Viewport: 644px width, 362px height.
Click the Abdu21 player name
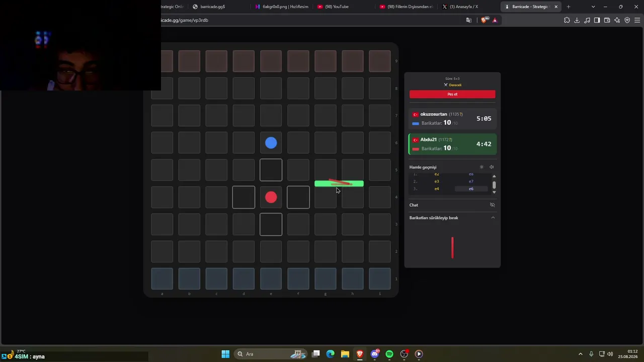(429, 140)
